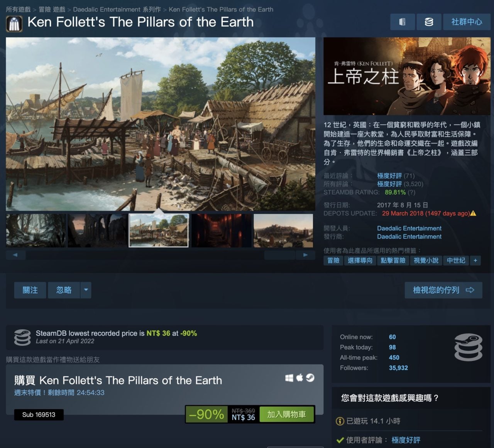Image resolution: width=494 pixels, height=448 pixels.
Task: Click the SteamDB logo beside lowest price
Action: (22, 337)
